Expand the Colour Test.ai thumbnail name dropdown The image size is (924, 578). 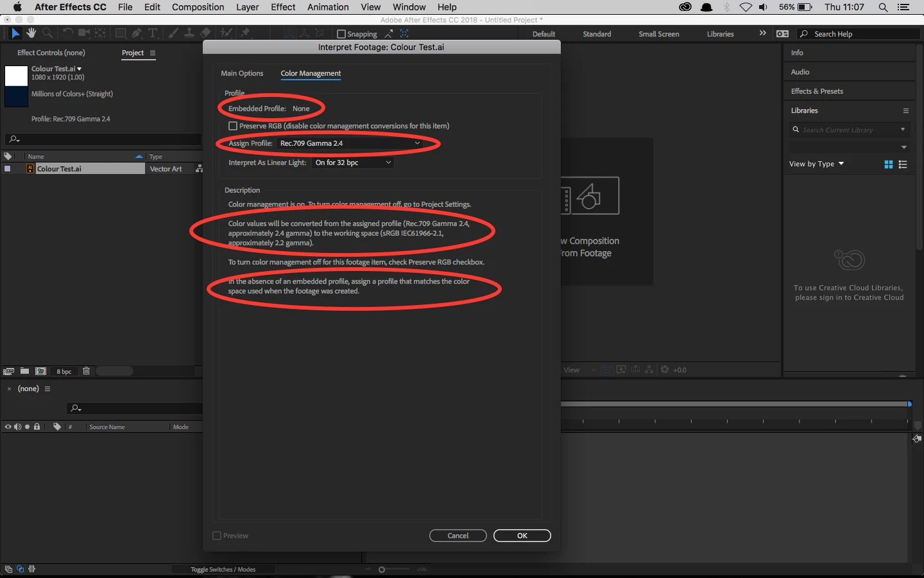(80, 69)
